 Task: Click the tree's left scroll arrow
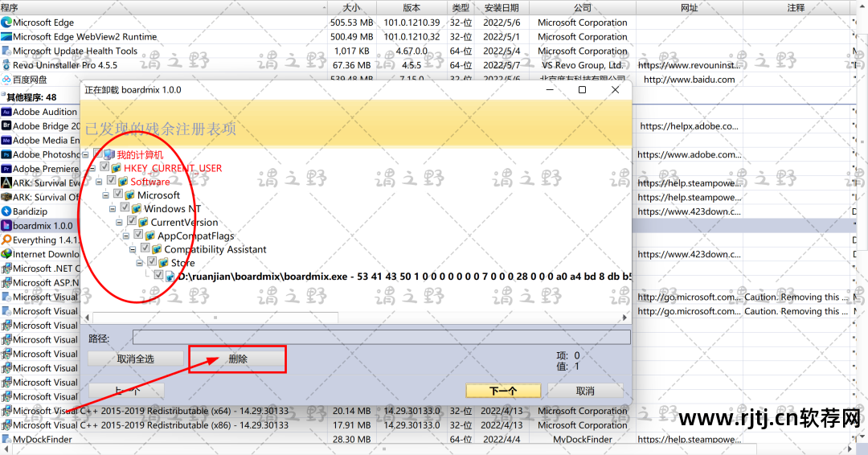[86, 318]
